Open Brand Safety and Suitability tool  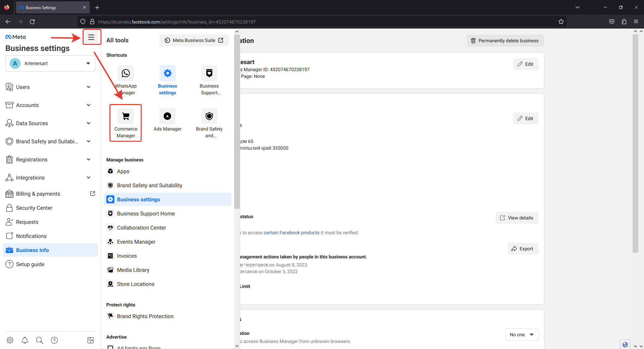point(167,186)
